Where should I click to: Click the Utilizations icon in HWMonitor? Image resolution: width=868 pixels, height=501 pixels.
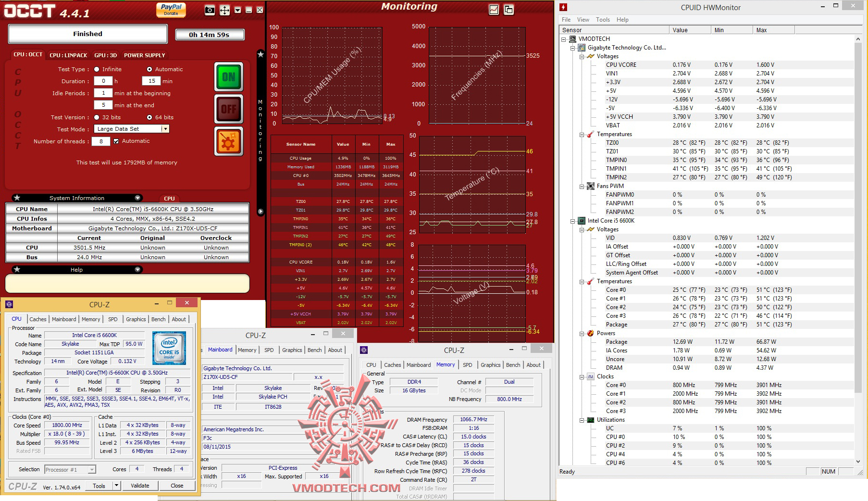pos(591,420)
